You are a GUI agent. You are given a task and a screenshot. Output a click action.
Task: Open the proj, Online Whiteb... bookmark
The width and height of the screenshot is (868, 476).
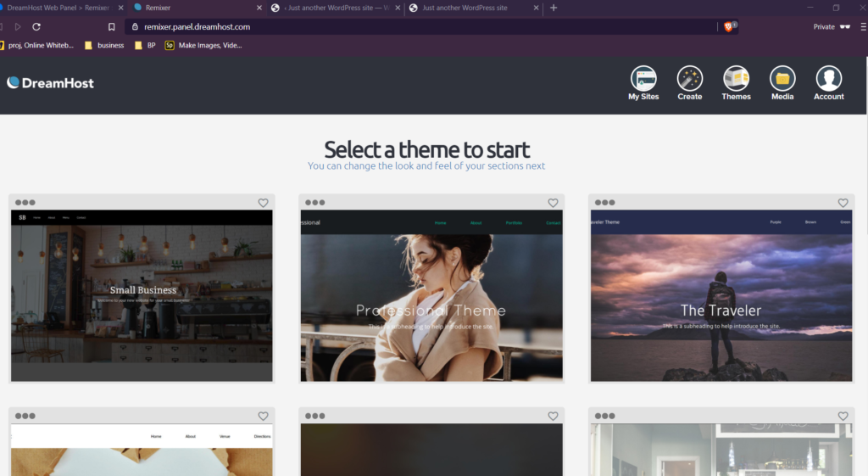coord(36,46)
